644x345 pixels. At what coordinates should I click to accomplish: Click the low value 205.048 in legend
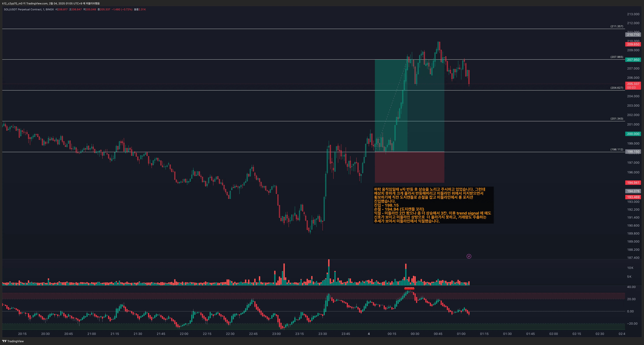click(x=91, y=9)
